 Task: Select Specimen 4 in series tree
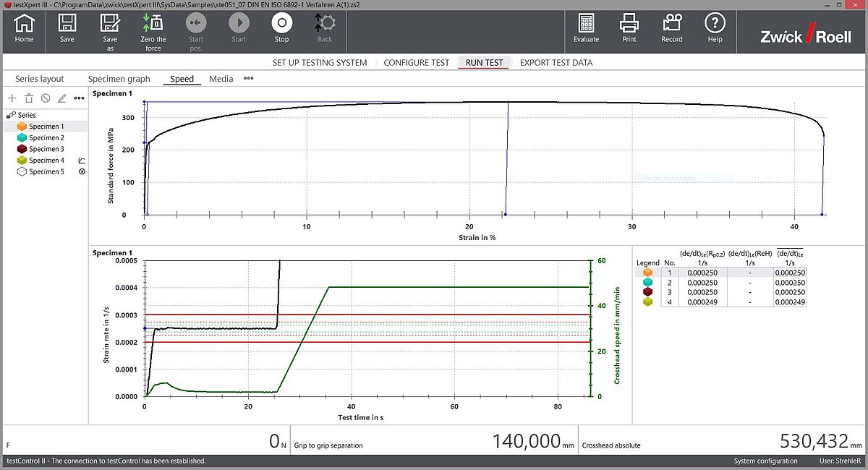tap(45, 161)
